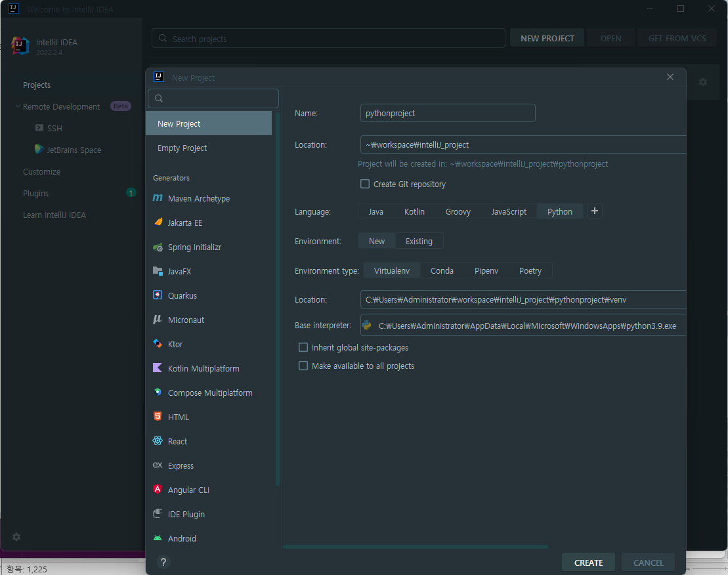Select the HTML generator icon
This screenshot has width=728, height=575.
[x=158, y=416]
